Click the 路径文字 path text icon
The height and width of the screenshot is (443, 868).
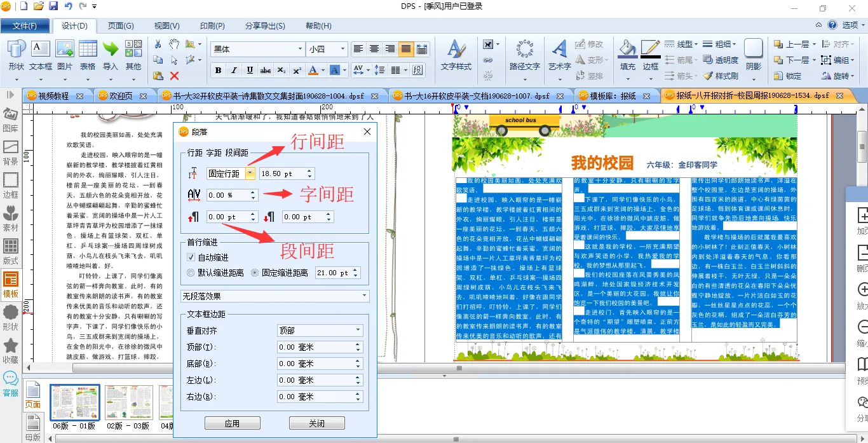[524, 55]
